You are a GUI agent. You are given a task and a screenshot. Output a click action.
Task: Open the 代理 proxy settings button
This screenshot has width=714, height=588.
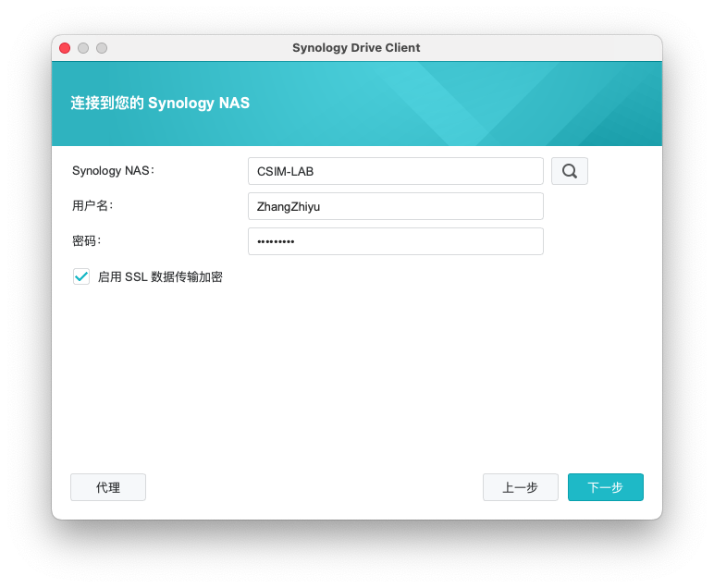pos(108,487)
